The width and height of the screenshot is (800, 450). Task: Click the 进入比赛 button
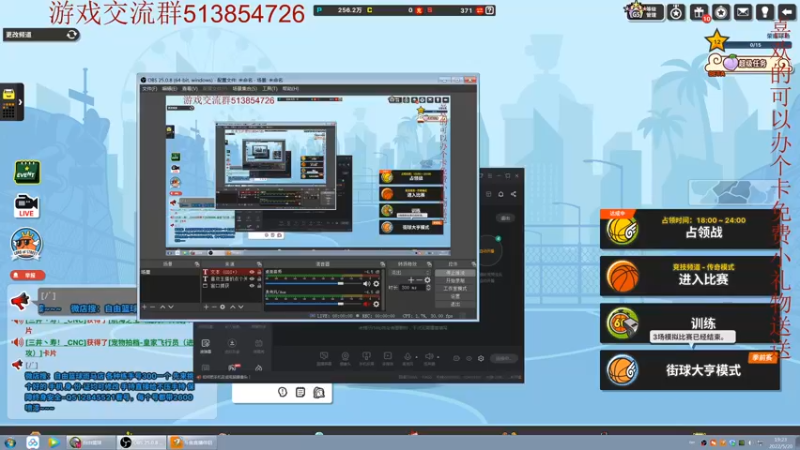(x=690, y=276)
